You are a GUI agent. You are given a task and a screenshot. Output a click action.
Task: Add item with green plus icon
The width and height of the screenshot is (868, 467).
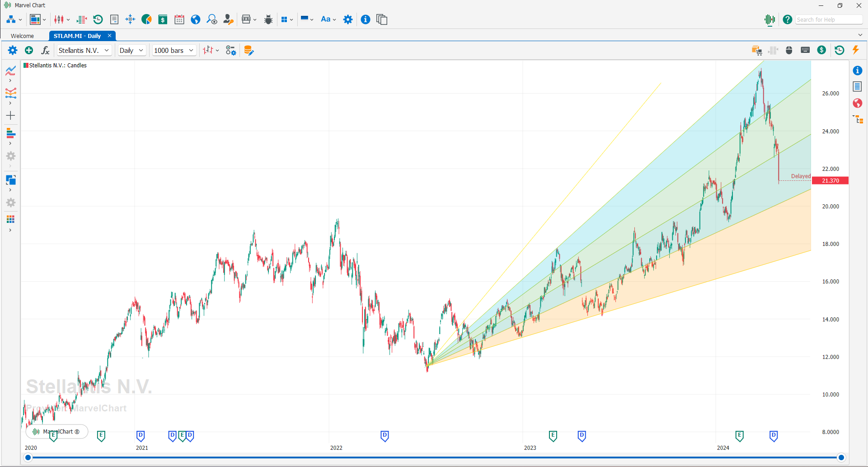(x=29, y=50)
